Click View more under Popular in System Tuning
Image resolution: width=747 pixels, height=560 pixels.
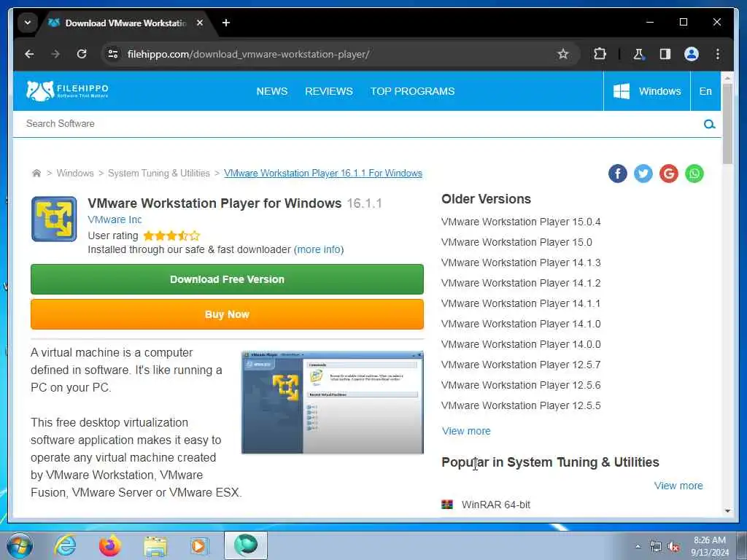(x=678, y=486)
